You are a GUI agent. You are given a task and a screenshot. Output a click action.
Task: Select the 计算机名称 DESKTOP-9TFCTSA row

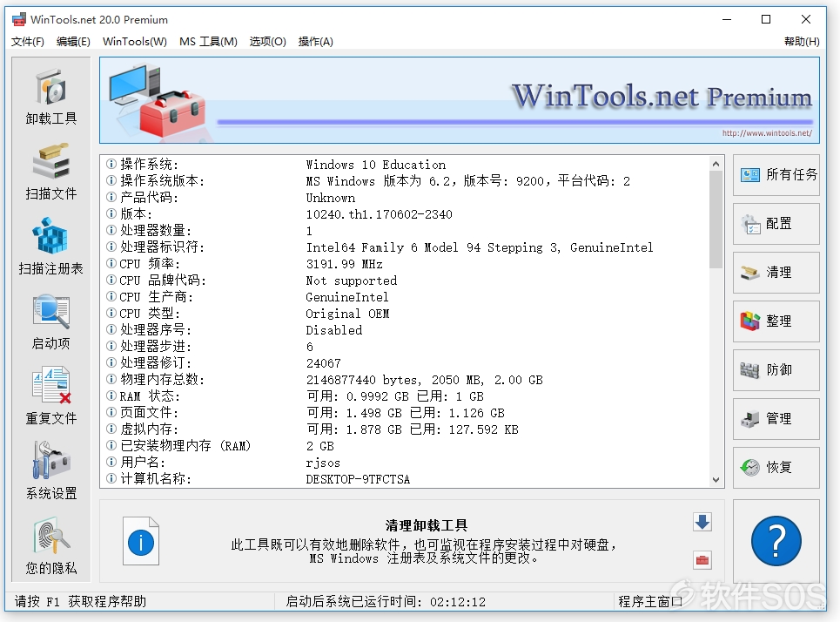[x=405, y=478]
